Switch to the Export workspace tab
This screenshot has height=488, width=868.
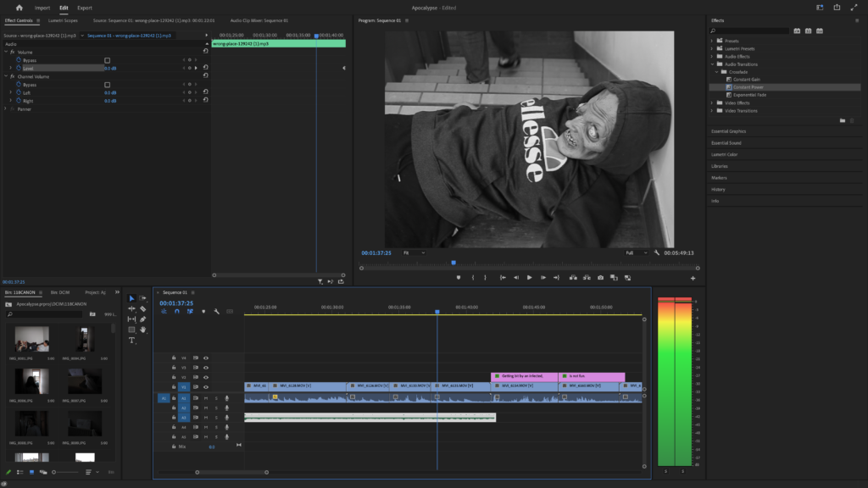pos(85,8)
